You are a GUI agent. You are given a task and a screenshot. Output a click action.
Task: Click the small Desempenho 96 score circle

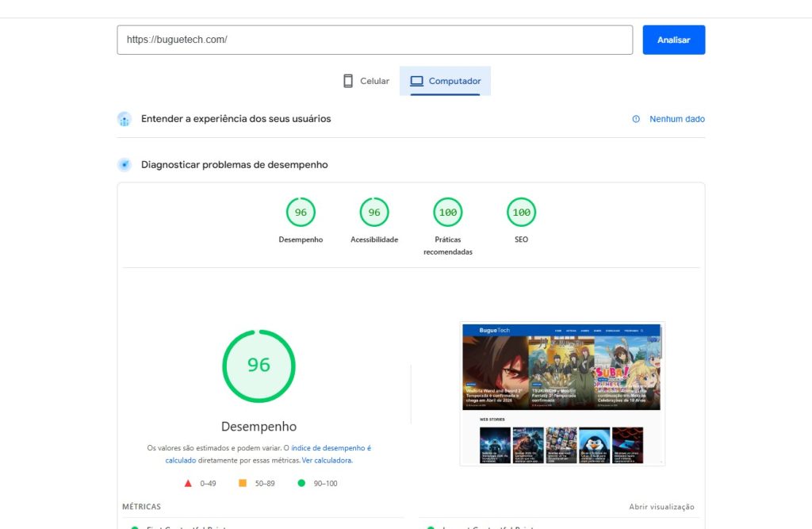coord(301,212)
